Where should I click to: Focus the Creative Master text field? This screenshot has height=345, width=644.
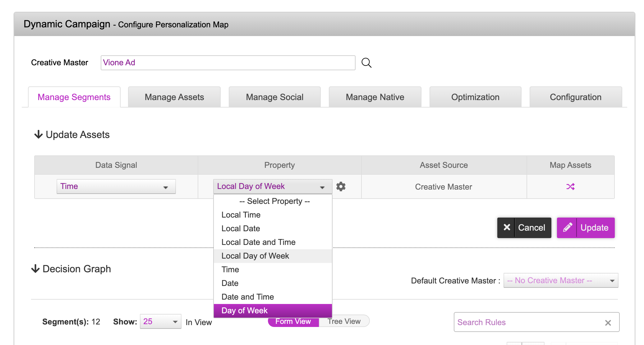(x=228, y=63)
